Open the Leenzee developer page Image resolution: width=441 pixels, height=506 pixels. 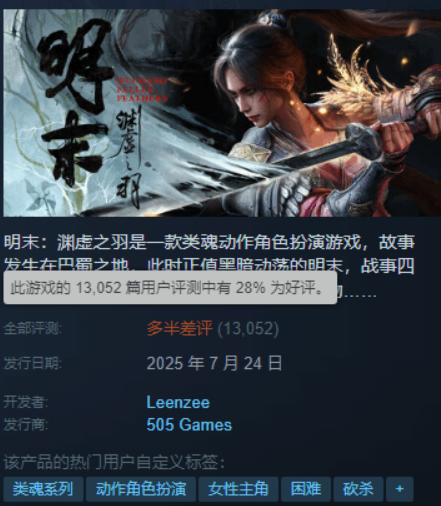[x=178, y=402]
